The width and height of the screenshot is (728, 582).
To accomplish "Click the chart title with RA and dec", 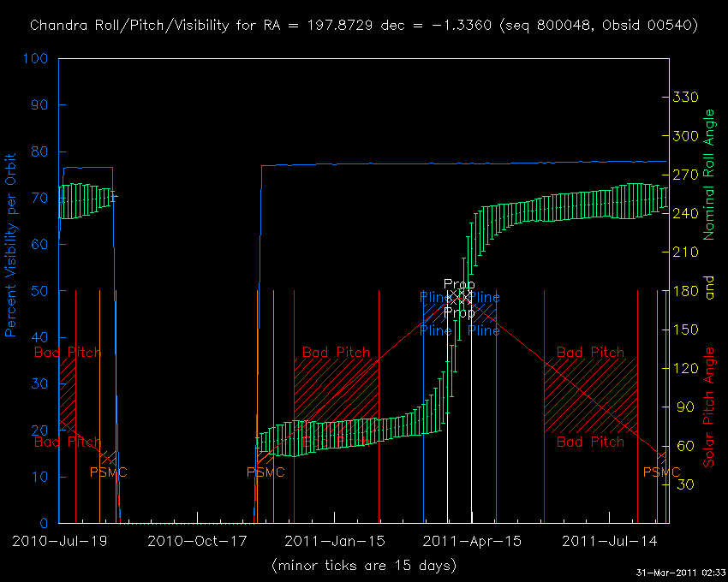I will click(364, 25).
